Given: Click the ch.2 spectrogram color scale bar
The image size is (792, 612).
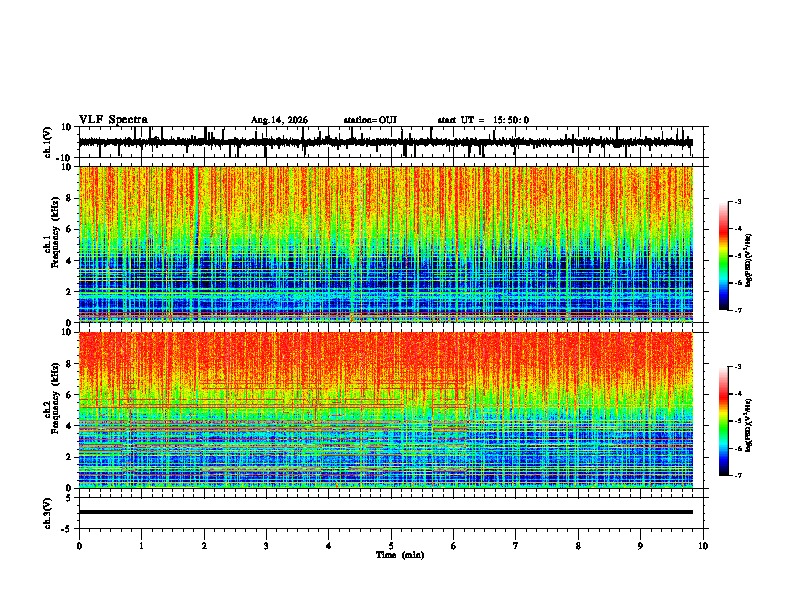Looking at the screenshot, I should point(723,421).
